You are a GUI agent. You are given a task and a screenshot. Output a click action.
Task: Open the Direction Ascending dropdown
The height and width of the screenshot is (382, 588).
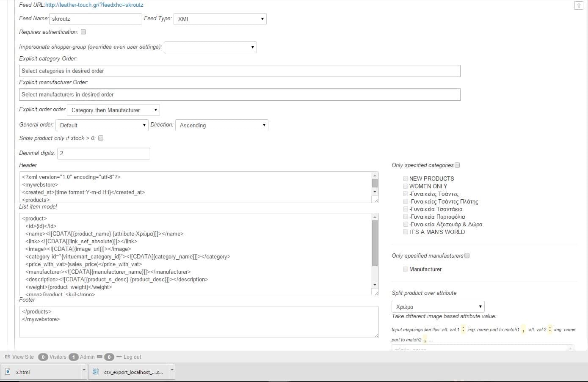pos(221,125)
